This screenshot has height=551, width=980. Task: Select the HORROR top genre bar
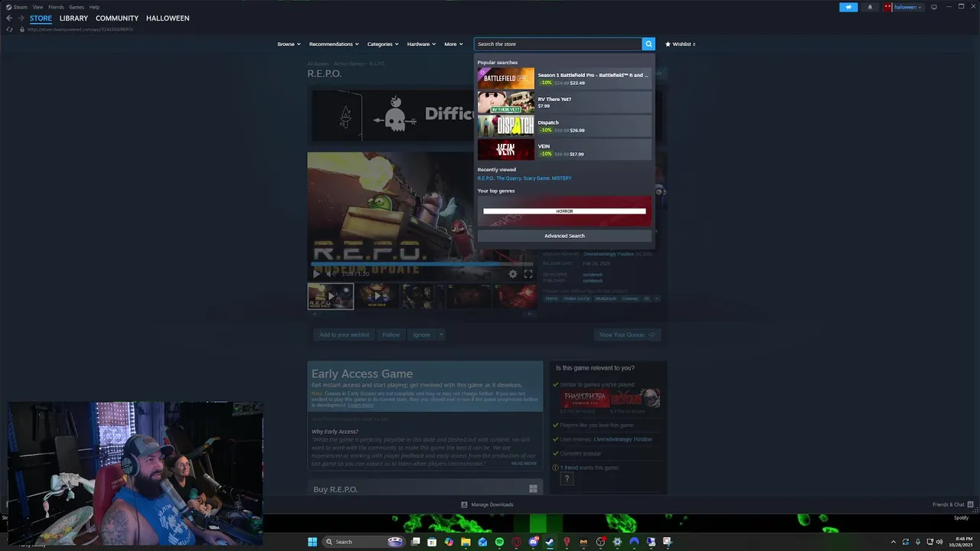coord(564,211)
